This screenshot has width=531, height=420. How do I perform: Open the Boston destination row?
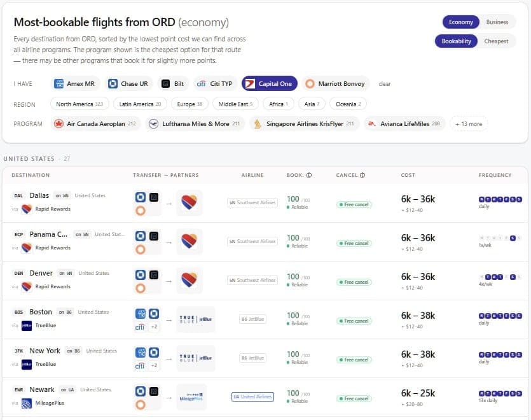tap(265, 319)
